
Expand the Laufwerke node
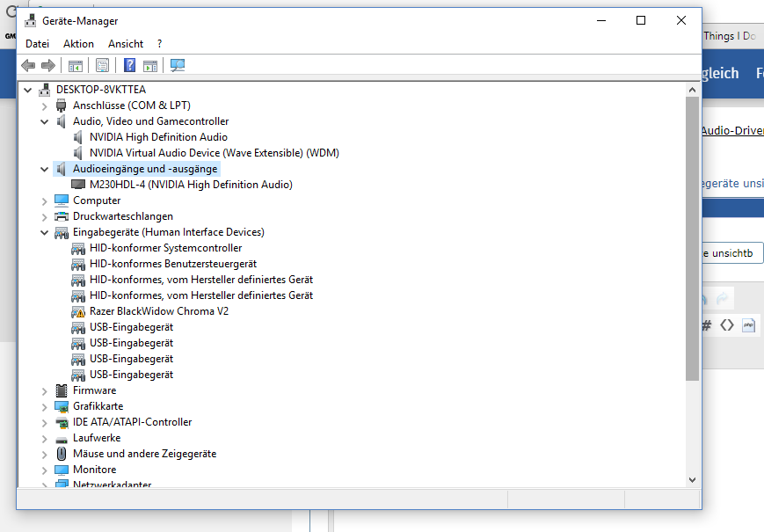(x=44, y=439)
